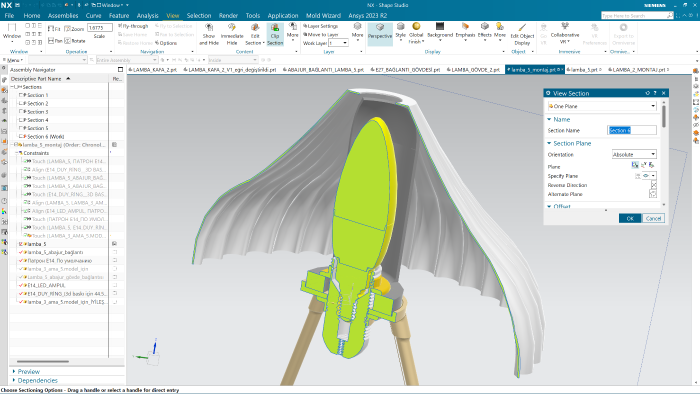This screenshot has width=700, height=394.
Task: Select the Pan tool
Action: click(x=55, y=41)
